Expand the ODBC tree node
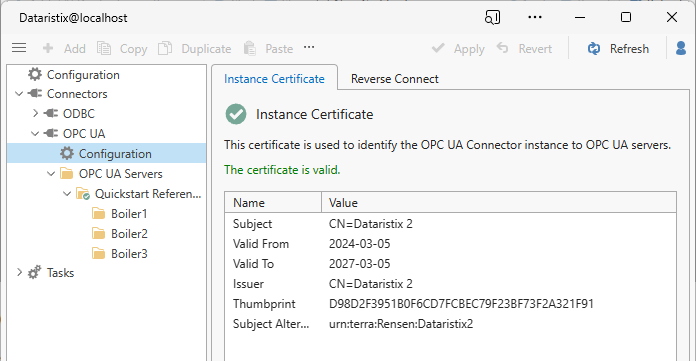Image resolution: width=696 pixels, height=361 pixels. (x=36, y=113)
